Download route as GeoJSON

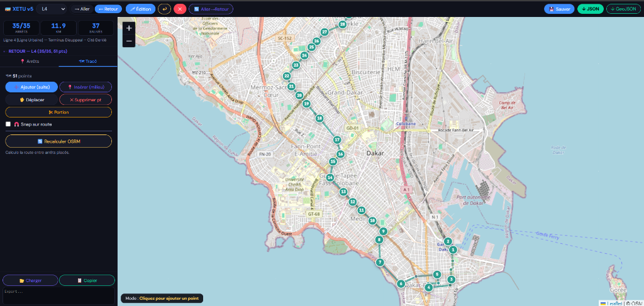(x=623, y=9)
